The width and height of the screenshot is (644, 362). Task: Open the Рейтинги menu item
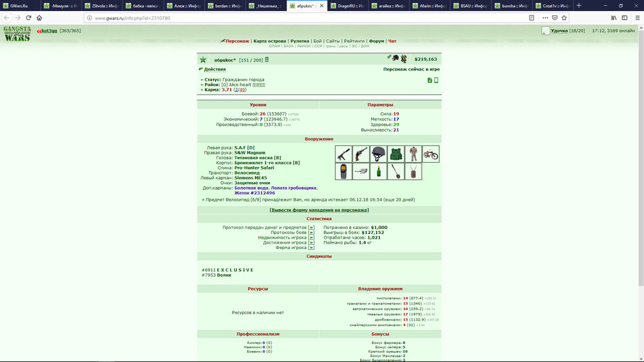click(x=354, y=41)
